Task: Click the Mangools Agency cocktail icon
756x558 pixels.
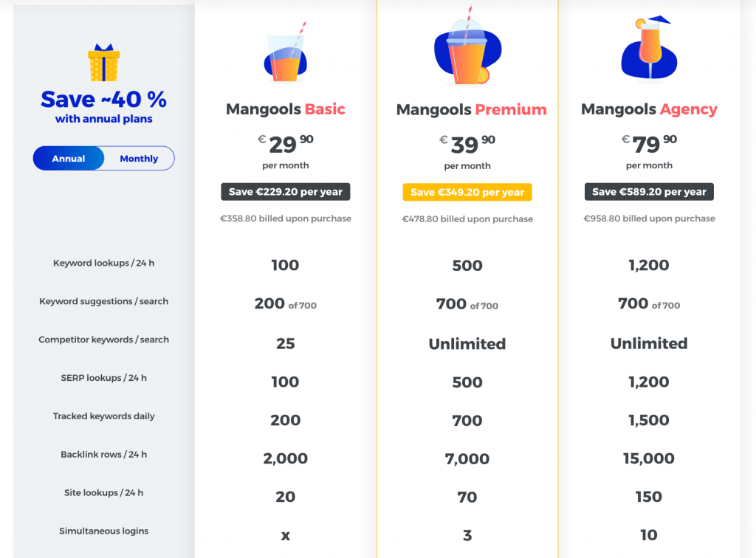Action: coord(650,48)
